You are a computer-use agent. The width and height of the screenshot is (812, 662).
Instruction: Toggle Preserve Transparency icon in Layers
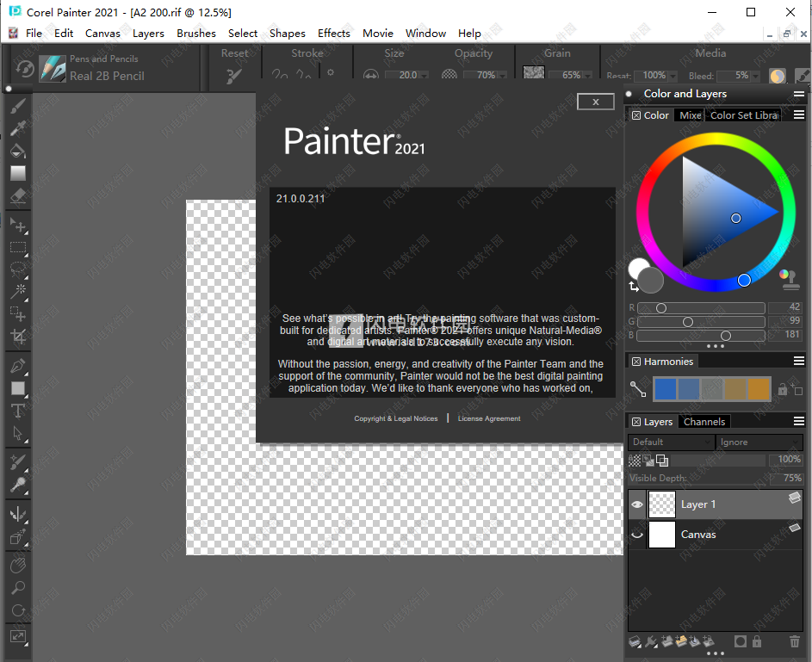635,461
